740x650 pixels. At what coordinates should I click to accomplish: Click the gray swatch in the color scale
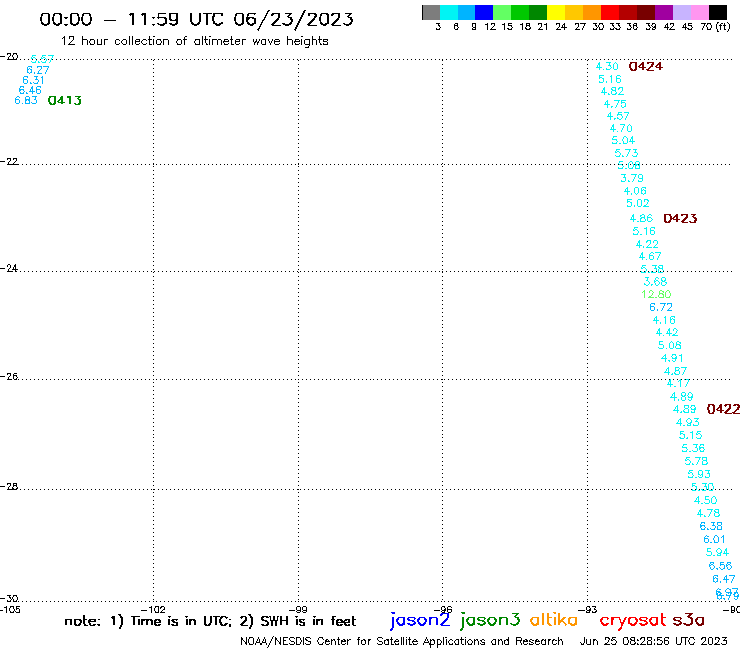coord(431,12)
